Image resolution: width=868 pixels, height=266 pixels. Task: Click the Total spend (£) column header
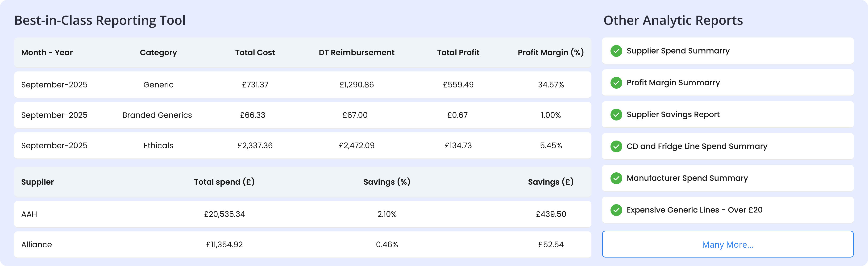pyautogui.click(x=224, y=182)
